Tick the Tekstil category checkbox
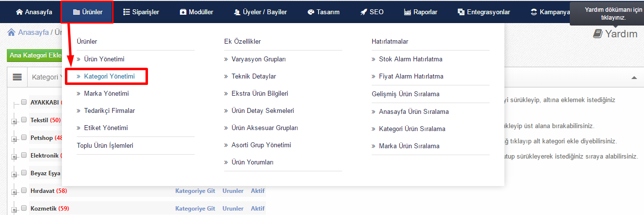The height and width of the screenshot is (215, 644). coord(24,119)
